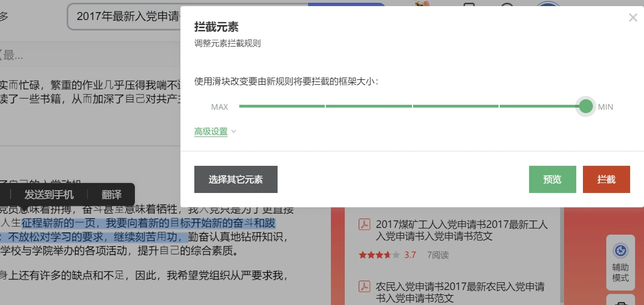
Task: Click 翻译 in the popup toolbar
Action: tap(111, 195)
